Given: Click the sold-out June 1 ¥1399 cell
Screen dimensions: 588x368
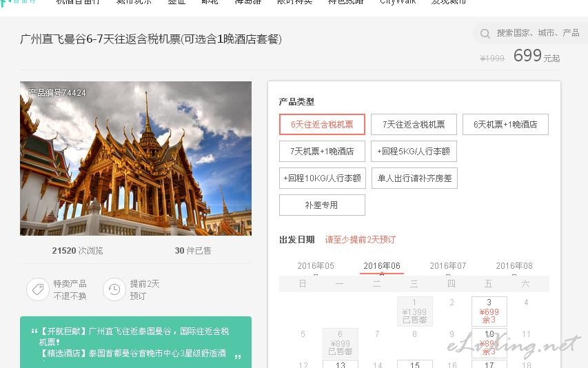Looking at the screenshot, I should pyautogui.click(x=415, y=311).
